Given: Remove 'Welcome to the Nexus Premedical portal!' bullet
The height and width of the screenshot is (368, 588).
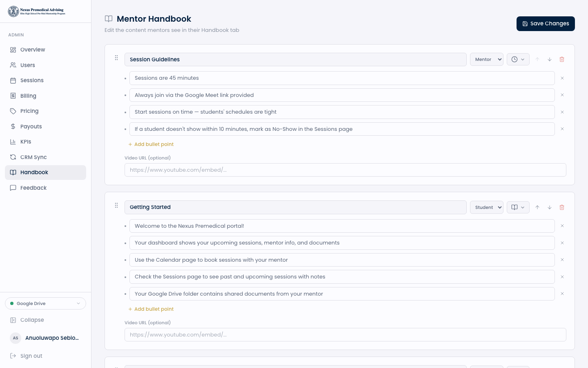Looking at the screenshot, I should 562,226.
